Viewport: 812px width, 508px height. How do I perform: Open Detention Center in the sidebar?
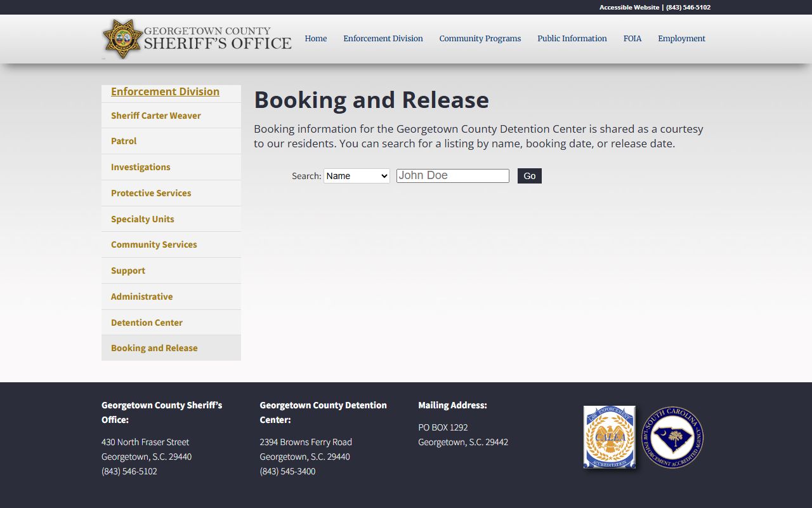(171, 323)
